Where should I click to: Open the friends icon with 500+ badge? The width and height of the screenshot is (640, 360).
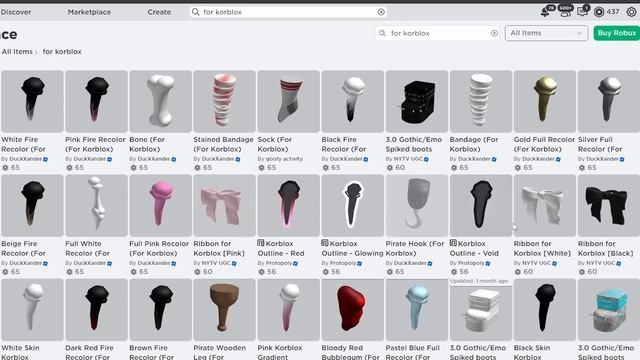tap(565, 12)
